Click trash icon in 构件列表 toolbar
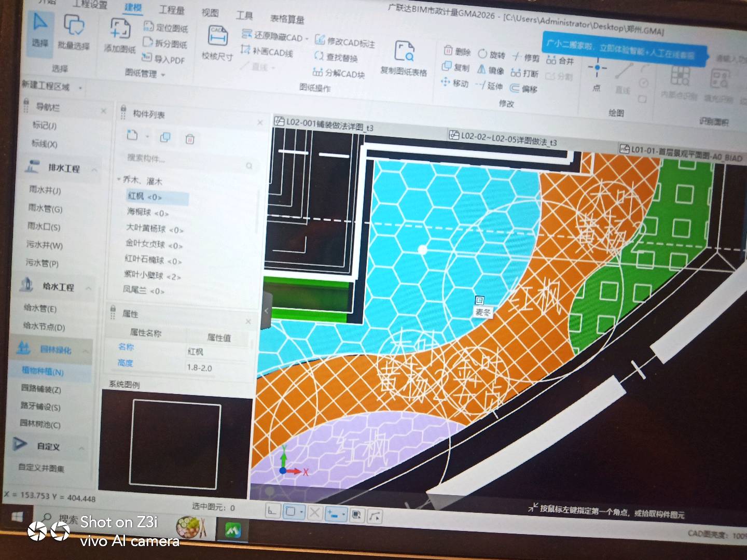 190,138
